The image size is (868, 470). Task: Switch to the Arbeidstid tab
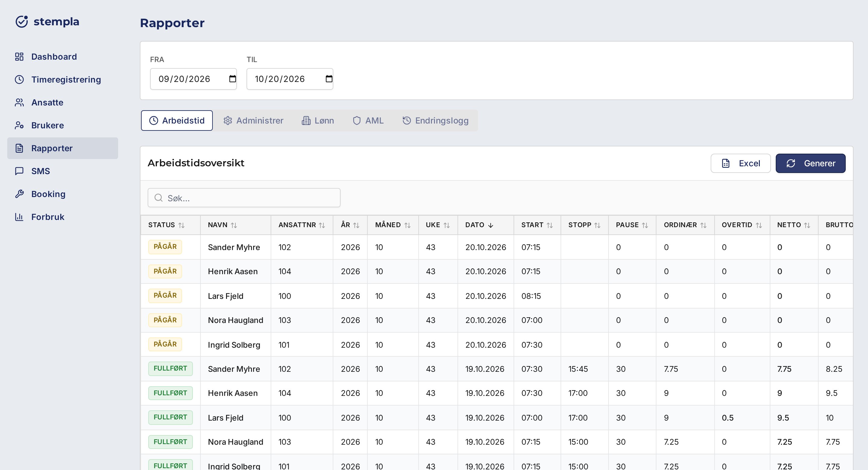coord(177,121)
